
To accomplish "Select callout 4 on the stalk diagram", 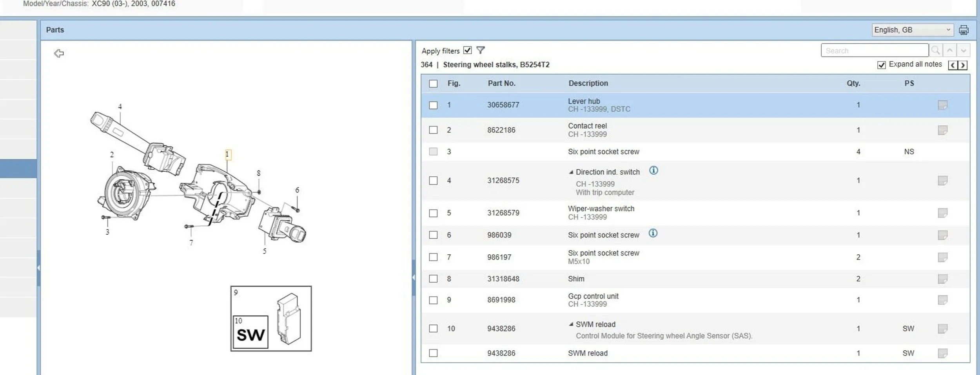I will click(x=120, y=107).
